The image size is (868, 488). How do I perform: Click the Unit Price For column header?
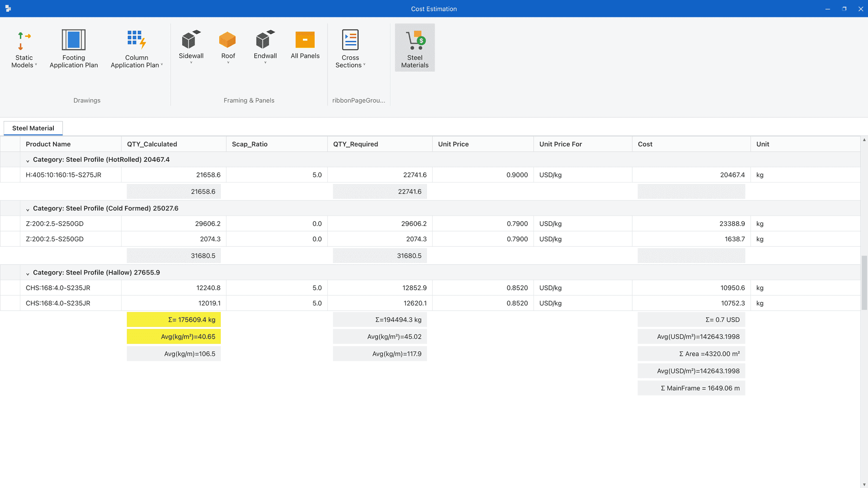[x=583, y=144]
